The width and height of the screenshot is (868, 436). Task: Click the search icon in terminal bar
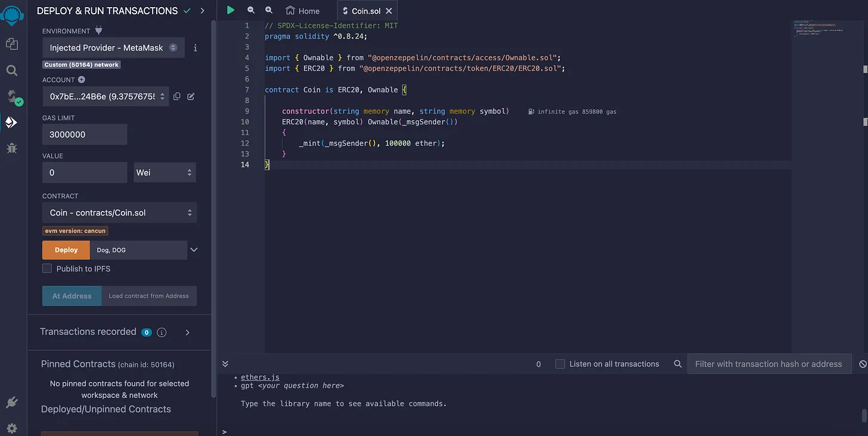click(x=678, y=364)
